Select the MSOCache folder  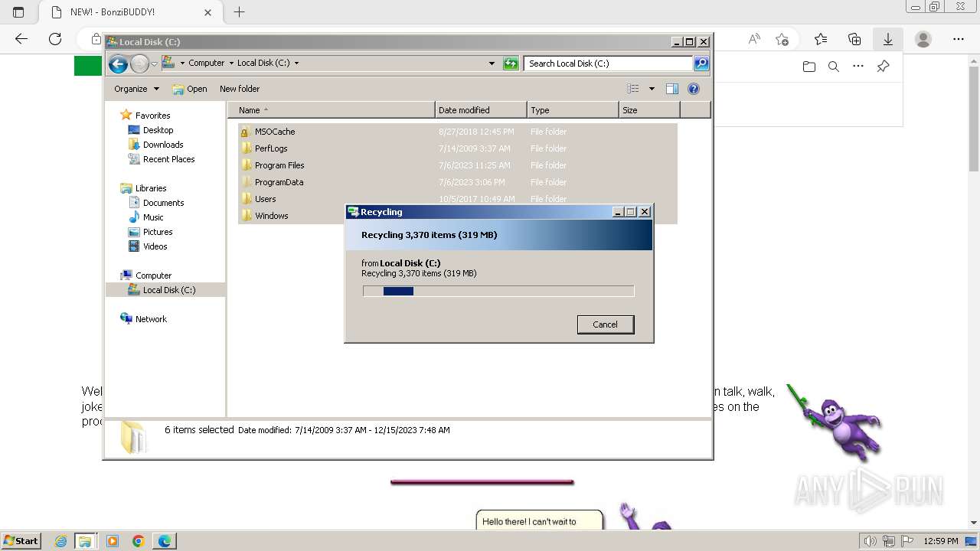(x=458, y=132)
